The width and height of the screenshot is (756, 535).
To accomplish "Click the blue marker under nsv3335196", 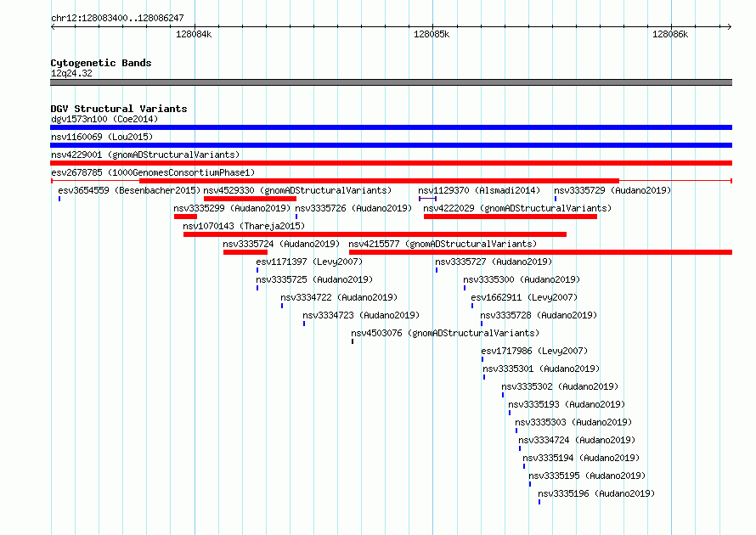I will (x=539, y=502).
